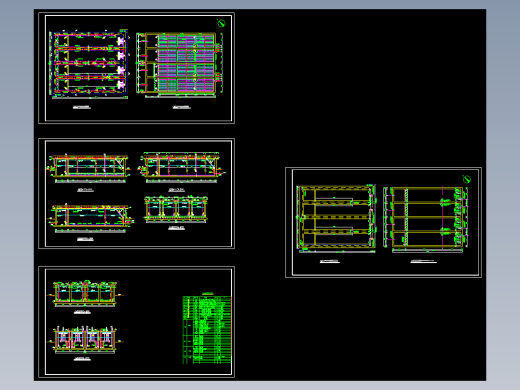Click the title above the green table
520x390 pixels.
click(208, 294)
